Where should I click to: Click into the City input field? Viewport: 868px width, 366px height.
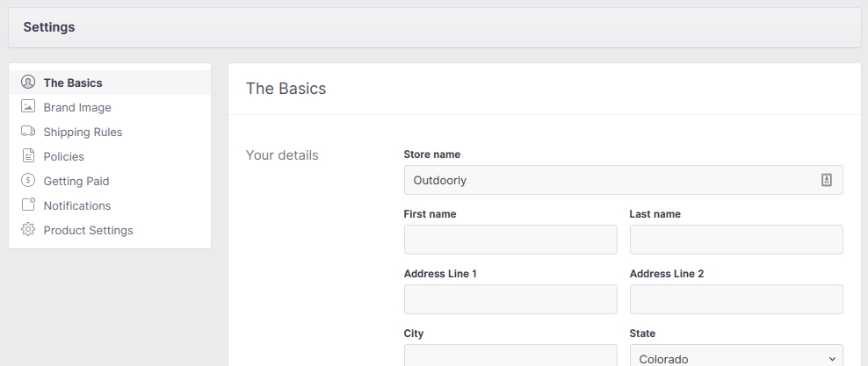(x=510, y=356)
